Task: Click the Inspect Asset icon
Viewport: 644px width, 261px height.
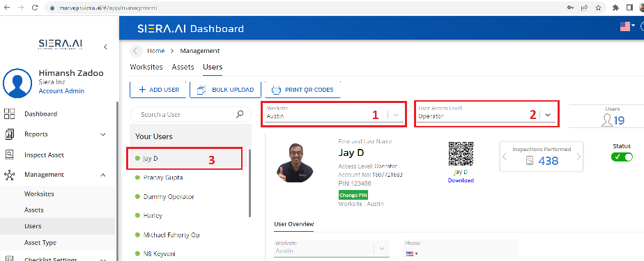Action: pyautogui.click(x=9, y=155)
